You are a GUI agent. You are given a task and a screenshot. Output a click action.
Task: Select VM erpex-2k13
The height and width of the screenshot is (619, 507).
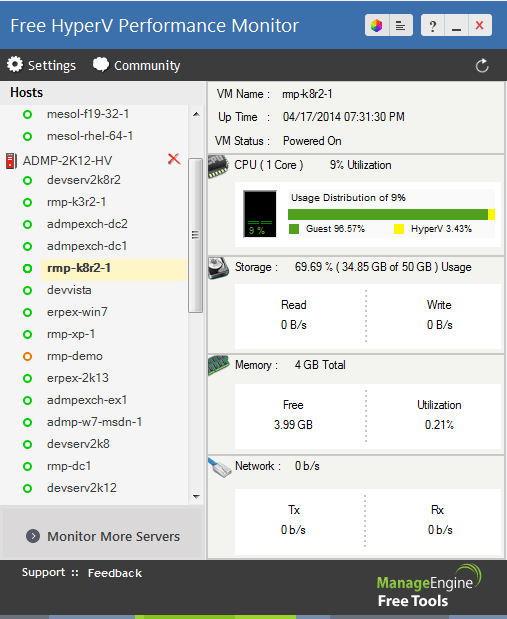click(77, 378)
